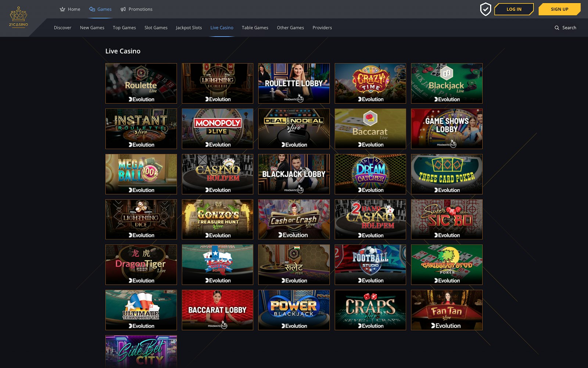Navigate to Table Games
Image resolution: width=588 pixels, height=368 pixels.
point(255,28)
